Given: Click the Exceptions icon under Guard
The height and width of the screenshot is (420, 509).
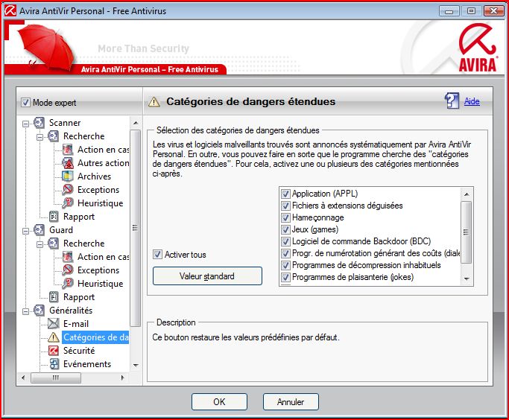Looking at the screenshot, I should click(68, 270).
